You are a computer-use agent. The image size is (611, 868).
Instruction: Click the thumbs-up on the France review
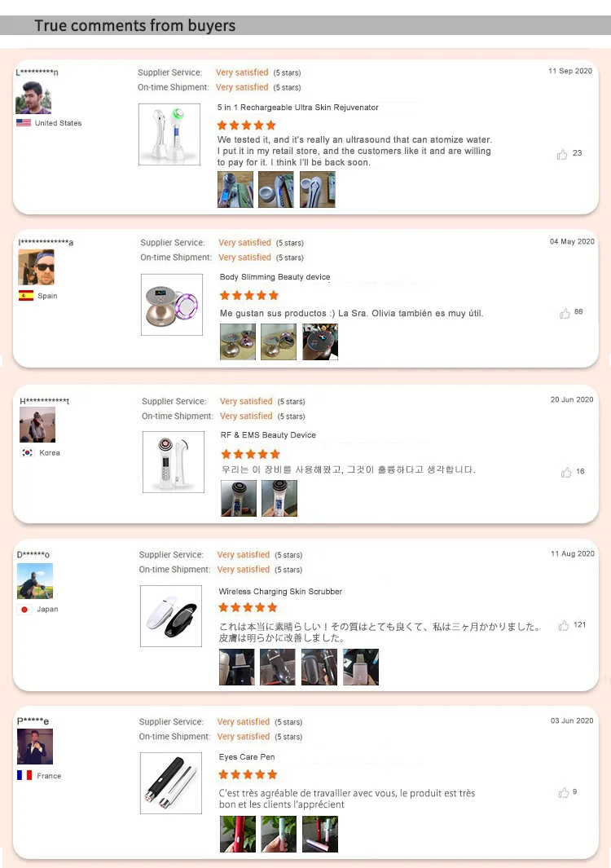(564, 793)
